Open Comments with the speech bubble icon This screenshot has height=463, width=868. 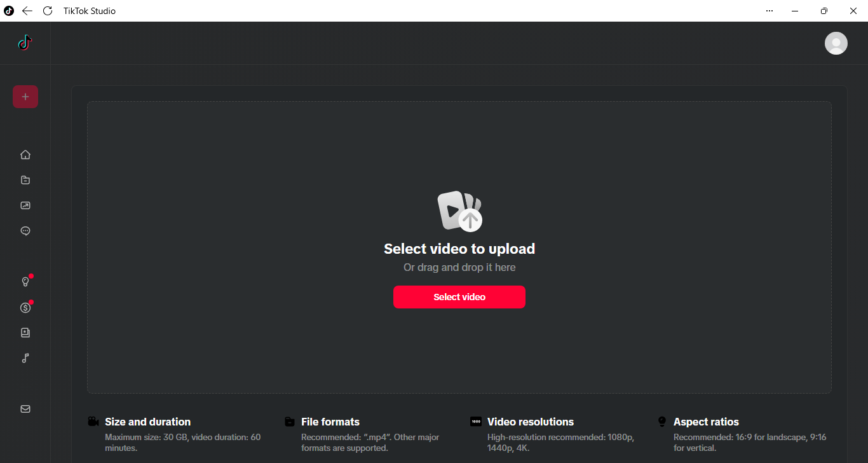pos(25,231)
